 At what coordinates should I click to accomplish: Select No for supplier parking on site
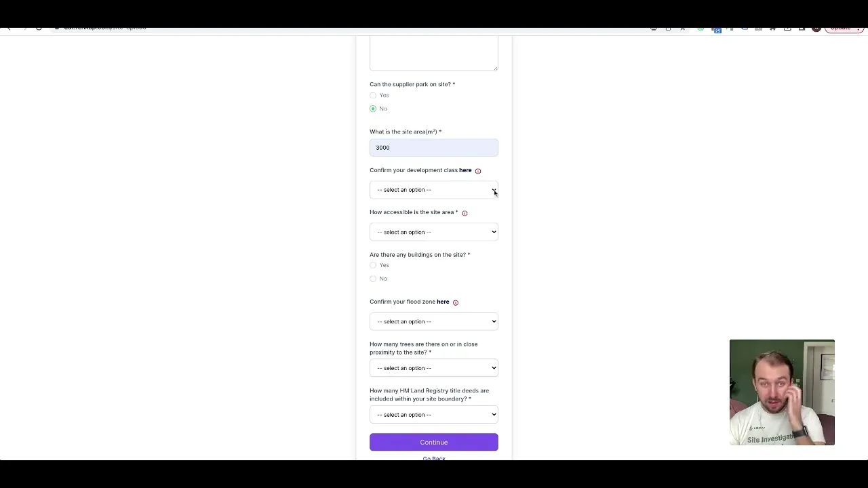coord(373,109)
